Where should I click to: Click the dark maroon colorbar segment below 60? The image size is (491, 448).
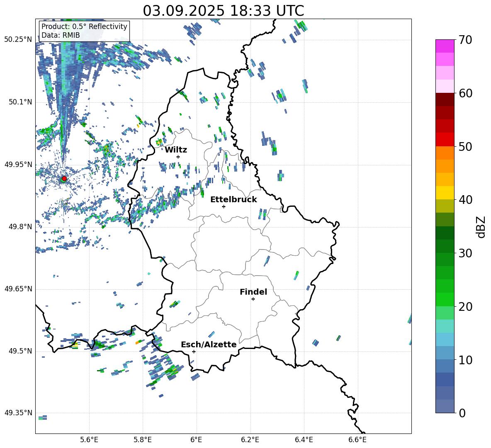click(445, 99)
